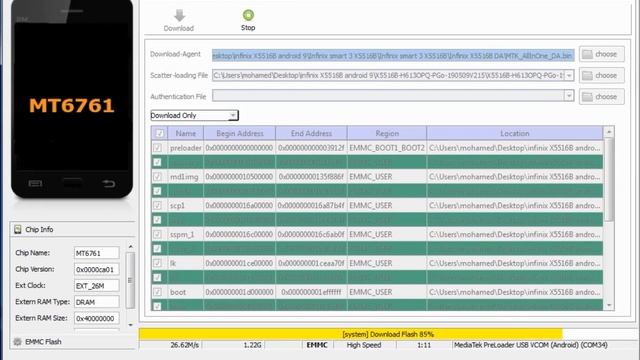Viewport: 640px width, 360px height.
Task: Click the Download-Agent path field
Action: [x=393, y=55]
